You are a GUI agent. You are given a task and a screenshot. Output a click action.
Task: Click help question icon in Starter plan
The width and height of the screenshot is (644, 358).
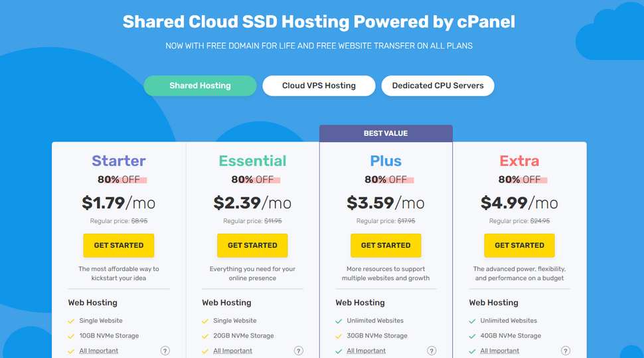[165, 351]
